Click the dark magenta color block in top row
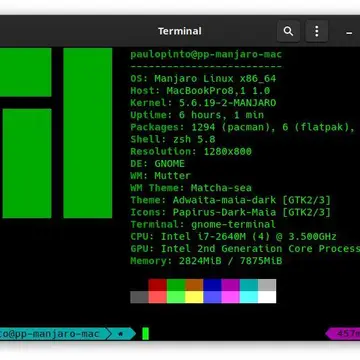Screen dimensions: 360x360 [x=230, y=285]
